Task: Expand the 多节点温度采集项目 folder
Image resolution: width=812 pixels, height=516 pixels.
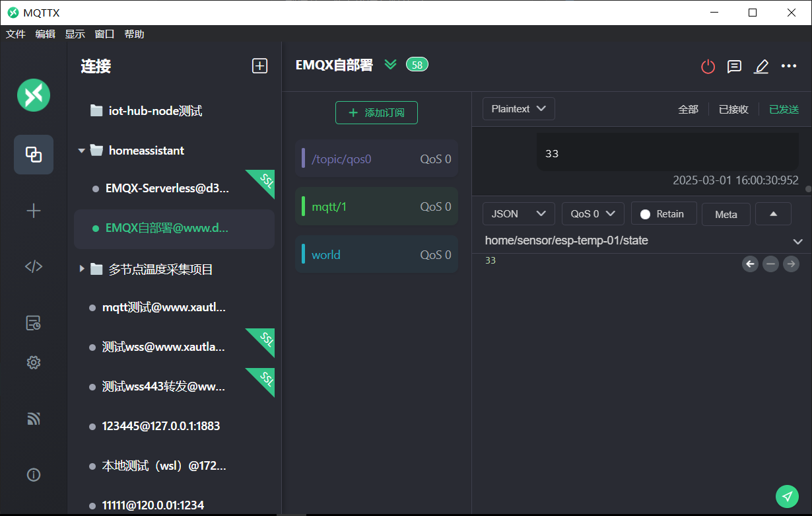Action: 82,269
